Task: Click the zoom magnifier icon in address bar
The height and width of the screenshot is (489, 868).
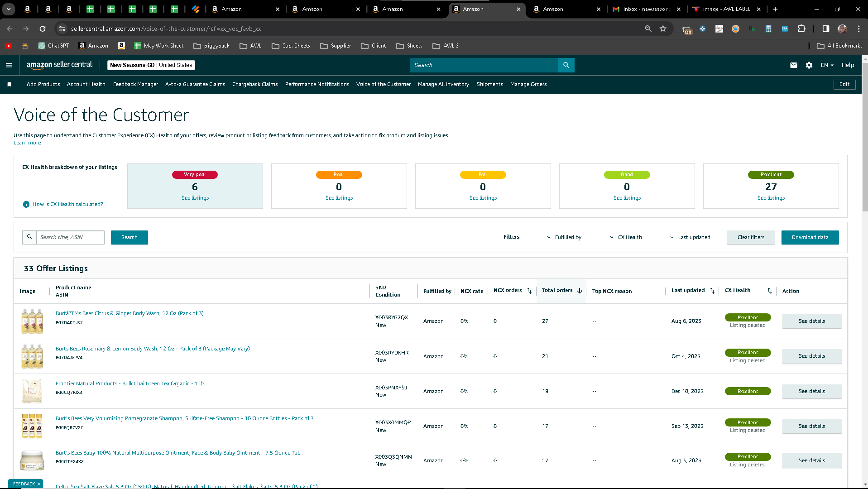Action: (x=648, y=29)
